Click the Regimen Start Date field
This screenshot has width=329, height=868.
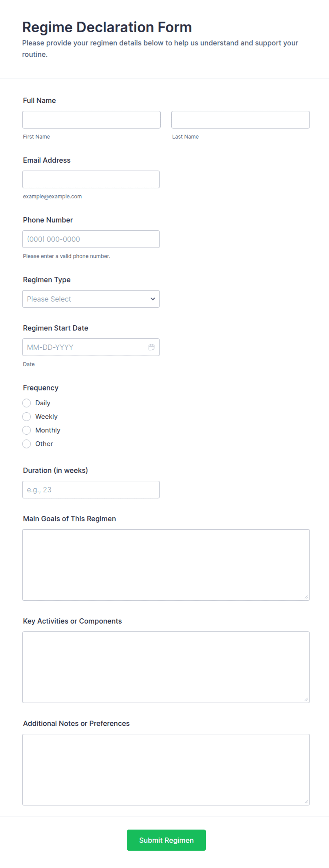pyautogui.click(x=91, y=347)
